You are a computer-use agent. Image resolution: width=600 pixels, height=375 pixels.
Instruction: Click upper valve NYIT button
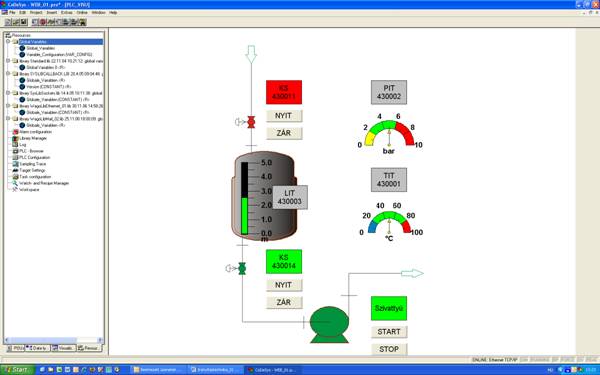(x=284, y=116)
